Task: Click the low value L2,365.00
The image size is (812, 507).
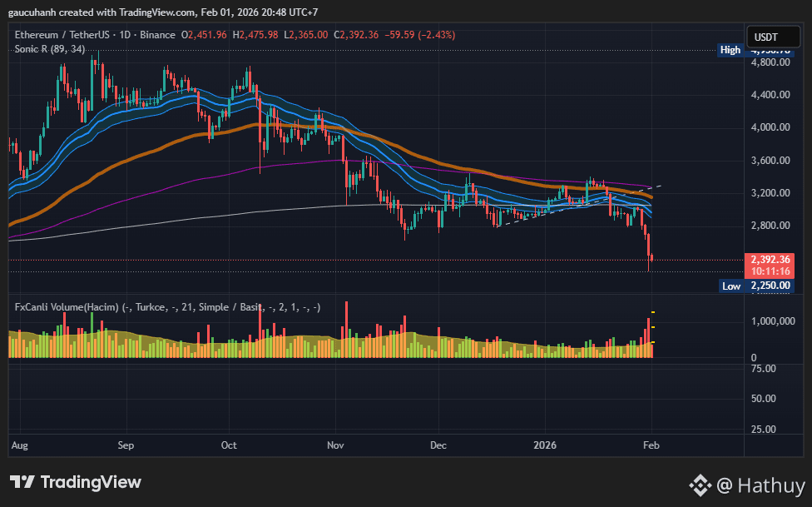Action: tap(305, 35)
